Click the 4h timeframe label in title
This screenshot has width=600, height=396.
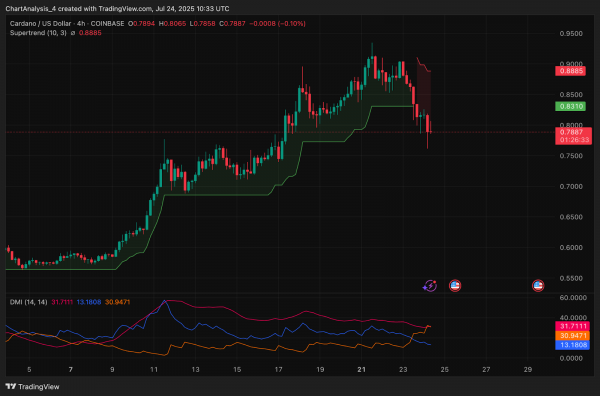pos(81,24)
